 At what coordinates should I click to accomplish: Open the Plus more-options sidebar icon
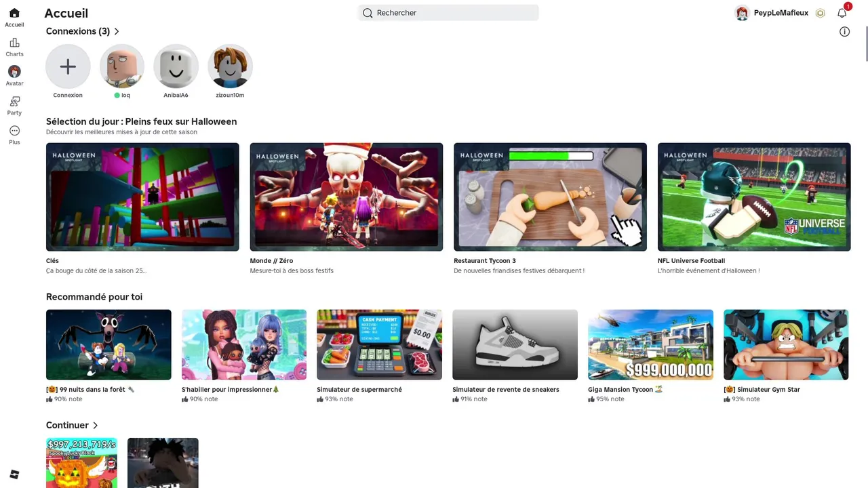click(x=14, y=131)
